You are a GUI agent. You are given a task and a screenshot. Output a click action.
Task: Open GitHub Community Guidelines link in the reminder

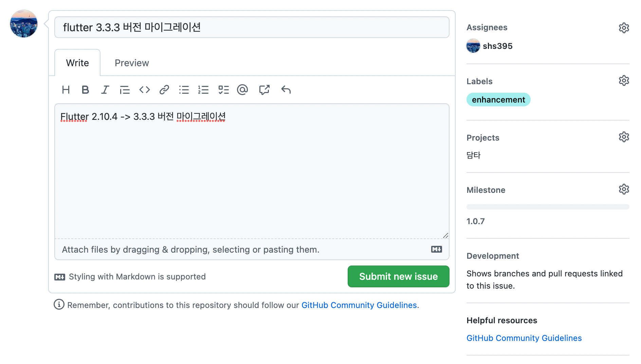coord(359,305)
